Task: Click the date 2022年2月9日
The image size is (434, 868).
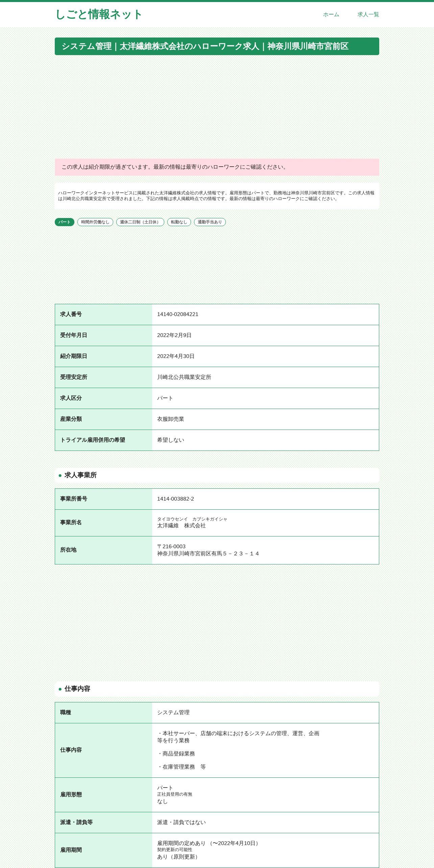Action: click(174, 335)
